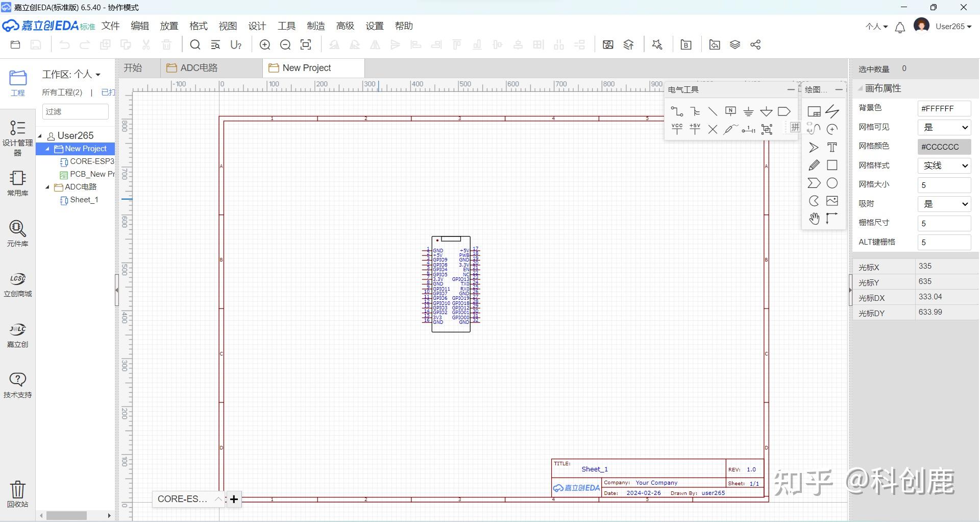Collapse the New Project tree node
The width and height of the screenshot is (980, 522).
coord(47,149)
